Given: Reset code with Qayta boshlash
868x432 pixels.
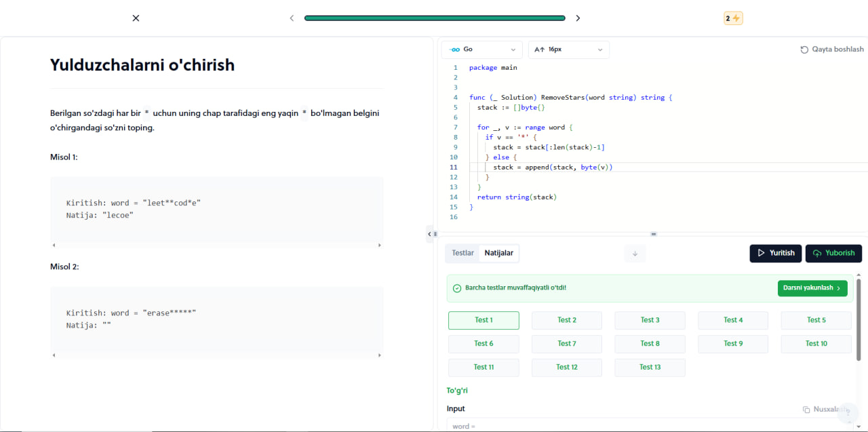Looking at the screenshot, I should coord(832,50).
